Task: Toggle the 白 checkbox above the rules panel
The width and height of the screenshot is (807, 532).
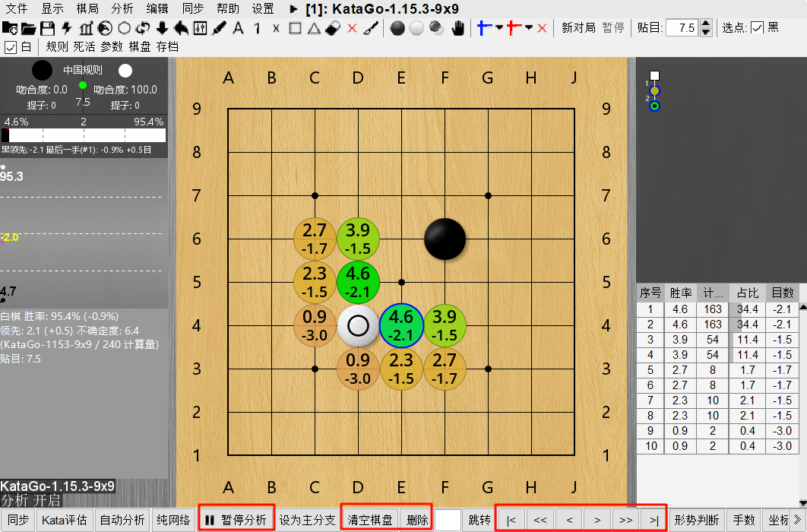Action: [x=10, y=46]
